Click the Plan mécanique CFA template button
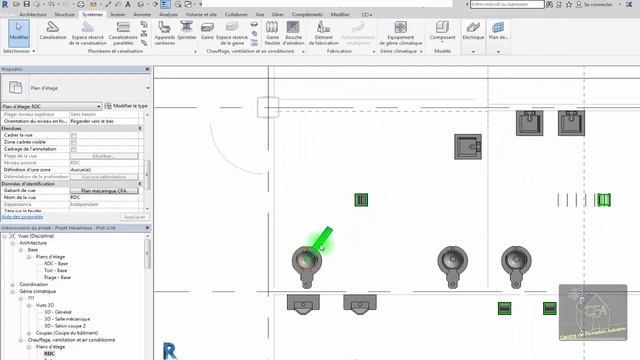This screenshot has width=640, height=360. [104, 191]
